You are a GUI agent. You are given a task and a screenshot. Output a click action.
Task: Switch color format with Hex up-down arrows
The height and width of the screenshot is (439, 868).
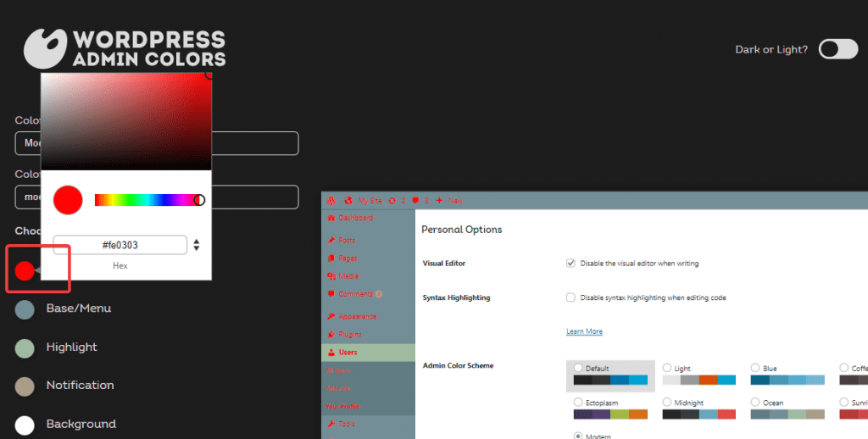point(197,245)
